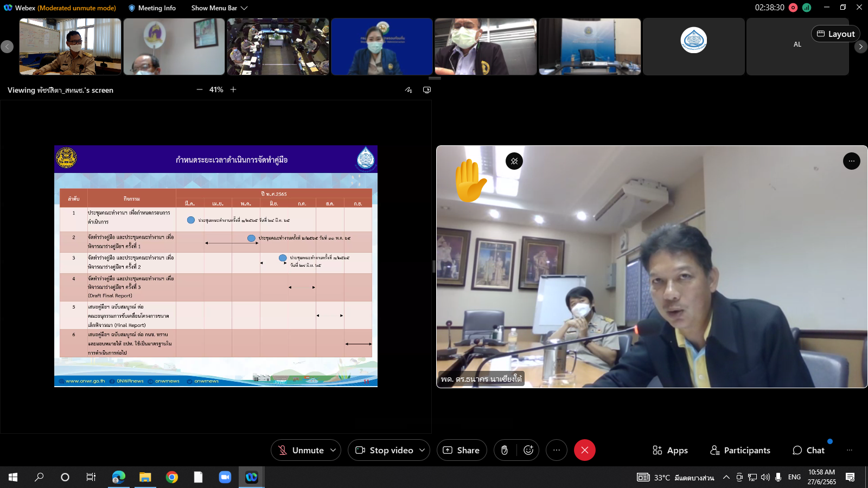Open the reactions smiley icon

[x=528, y=450]
